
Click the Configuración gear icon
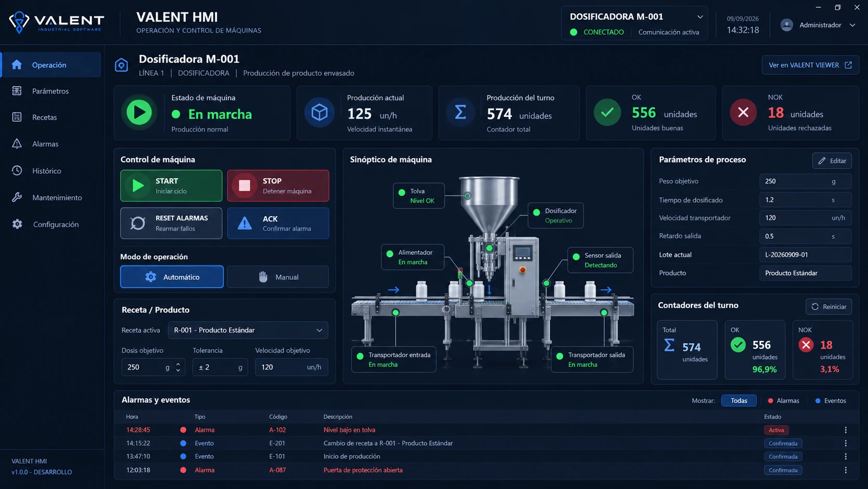pos(17,224)
